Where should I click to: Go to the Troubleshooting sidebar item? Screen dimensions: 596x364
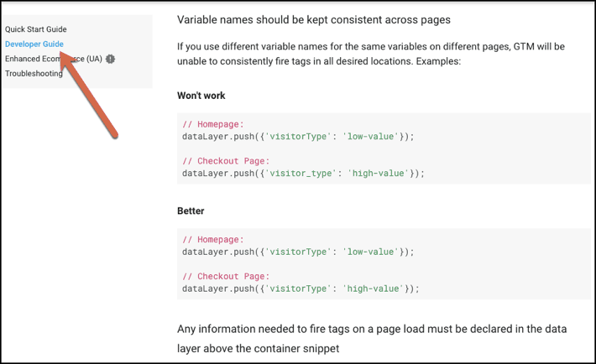(x=34, y=74)
